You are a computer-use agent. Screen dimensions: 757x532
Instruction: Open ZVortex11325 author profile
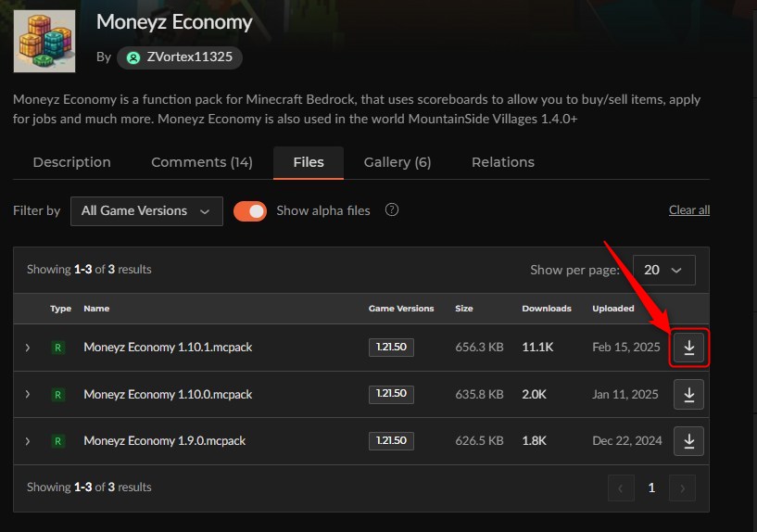(x=180, y=57)
